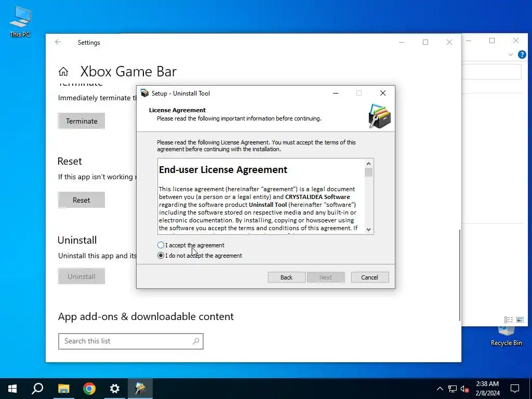Click the license agreement scrollbar thumb

click(x=369, y=172)
